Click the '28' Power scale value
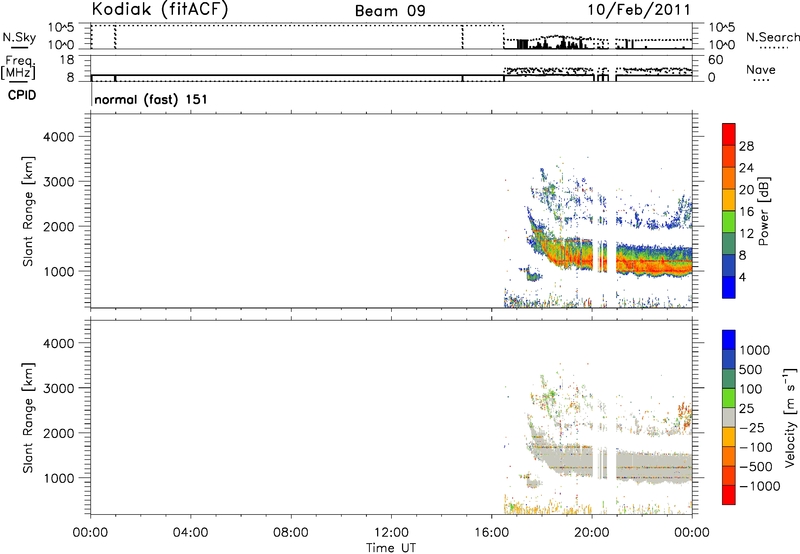 [746, 146]
